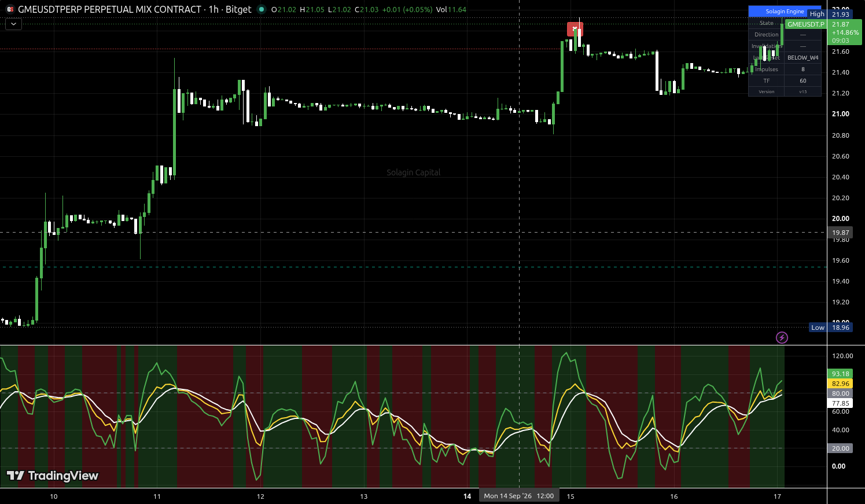Click the BELOW_W4 cell in the table
The width and height of the screenshot is (865, 504).
tap(803, 58)
